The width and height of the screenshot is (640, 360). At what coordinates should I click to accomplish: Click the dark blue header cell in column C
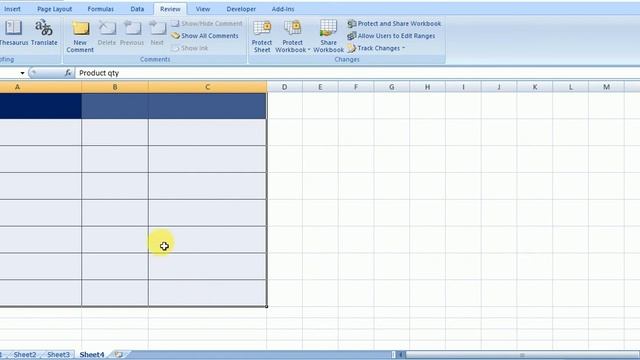coord(207,106)
